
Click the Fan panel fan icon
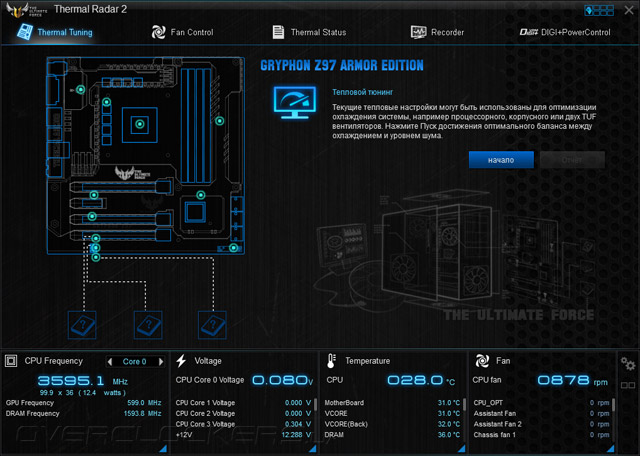[x=482, y=361]
